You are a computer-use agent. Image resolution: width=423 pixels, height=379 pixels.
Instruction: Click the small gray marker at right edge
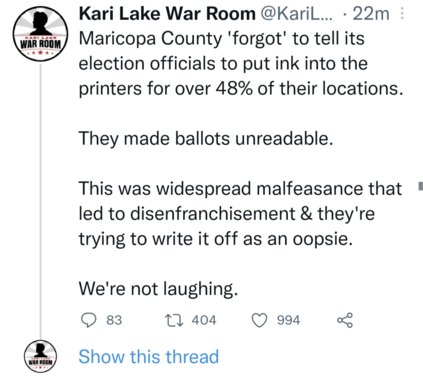[421, 185]
